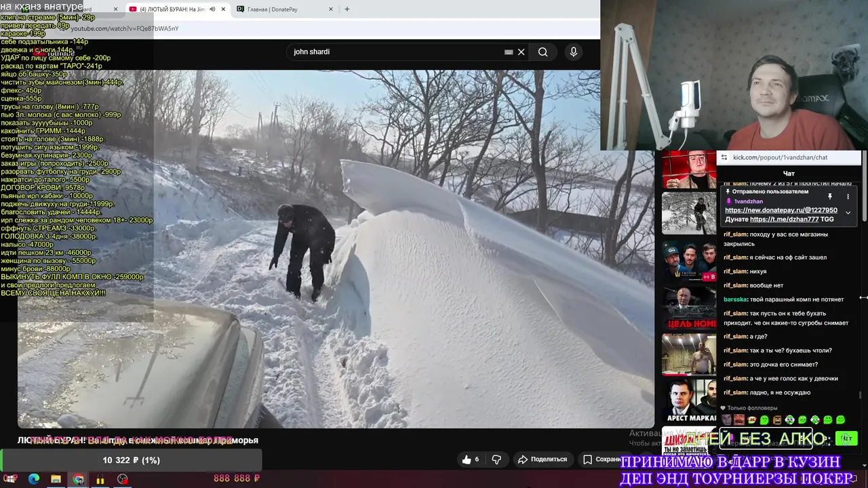Click the price list line "ГОЛОДОВКА 3-4дня -38000р."
This screenshot has width=868, height=488.
point(49,237)
